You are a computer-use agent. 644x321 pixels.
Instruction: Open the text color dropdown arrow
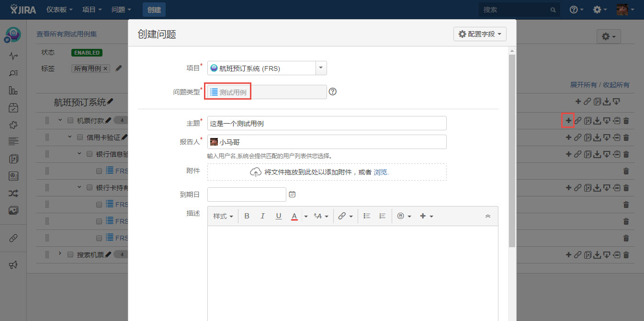pyautogui.click(x=306, y=217)
